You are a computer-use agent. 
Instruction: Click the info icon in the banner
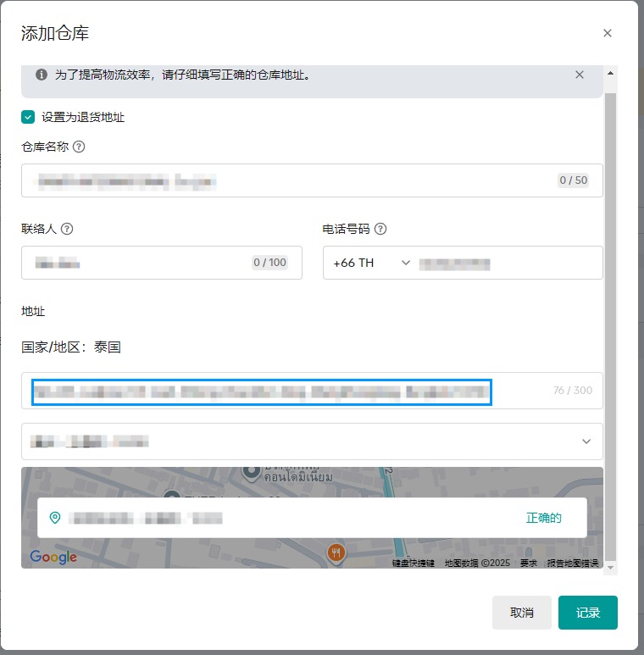pyautogui.click(x=41, y=75)
